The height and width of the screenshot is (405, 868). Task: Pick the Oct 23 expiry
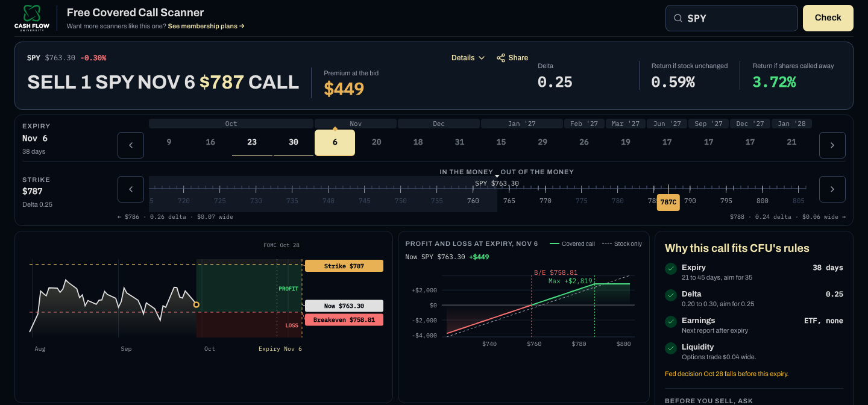(252, 143)
